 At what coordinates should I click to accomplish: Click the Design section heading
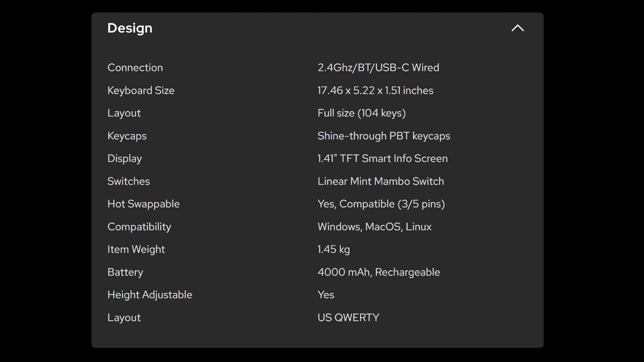(130, 28)
